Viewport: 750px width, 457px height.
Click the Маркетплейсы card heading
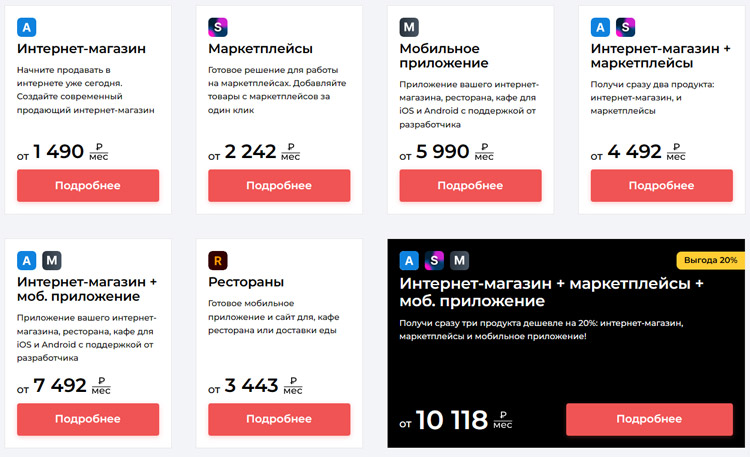260,49
